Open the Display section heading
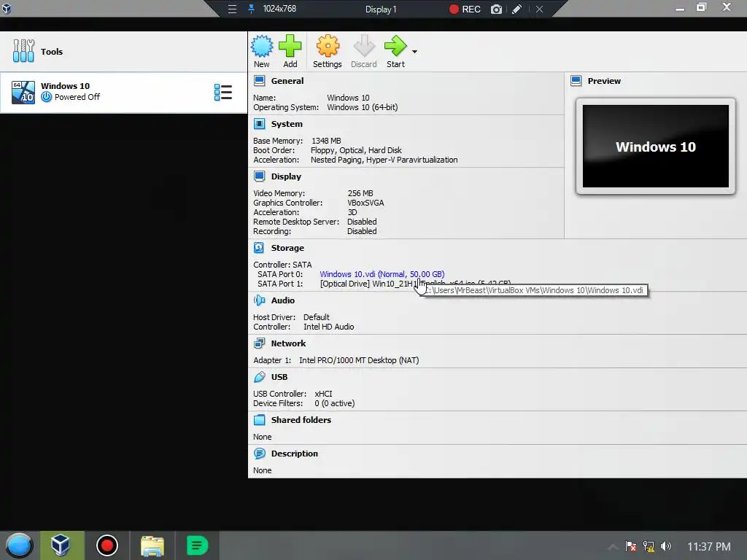747x560 pixels. coord(286,176)
